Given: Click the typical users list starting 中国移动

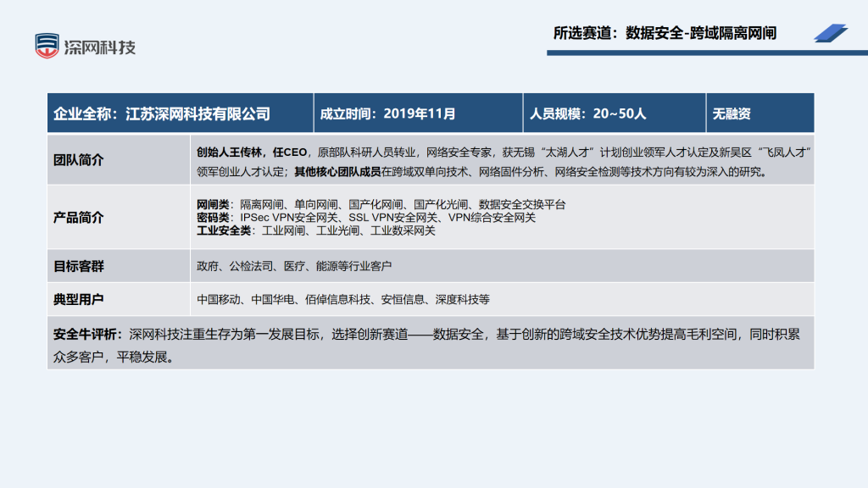Looking at the screenshot, I should pos(343,299).
